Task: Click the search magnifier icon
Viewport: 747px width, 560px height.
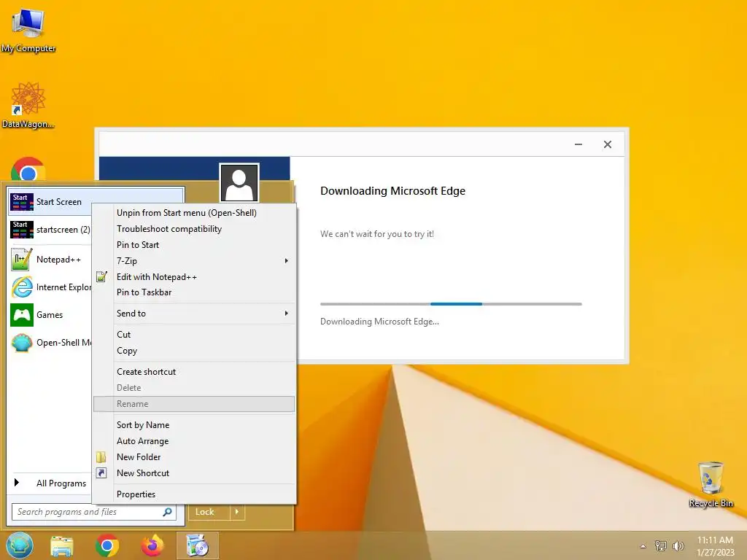Action: point(167,512)
